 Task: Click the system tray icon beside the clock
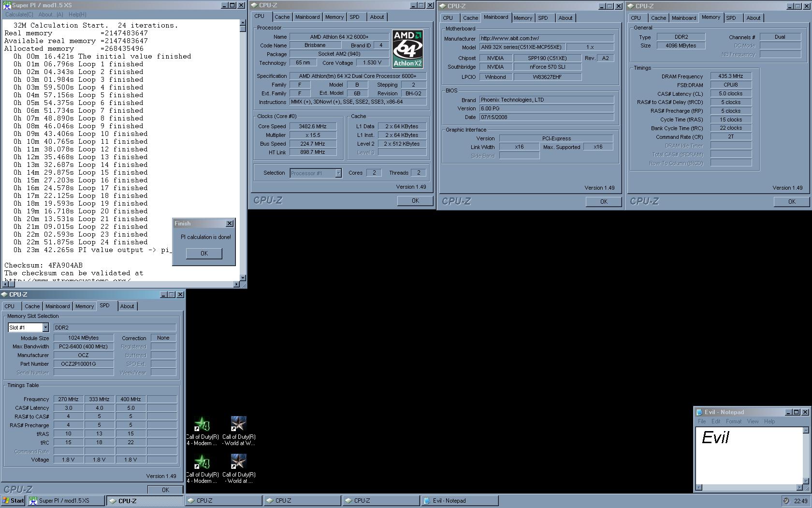click(x=786, y=501)
